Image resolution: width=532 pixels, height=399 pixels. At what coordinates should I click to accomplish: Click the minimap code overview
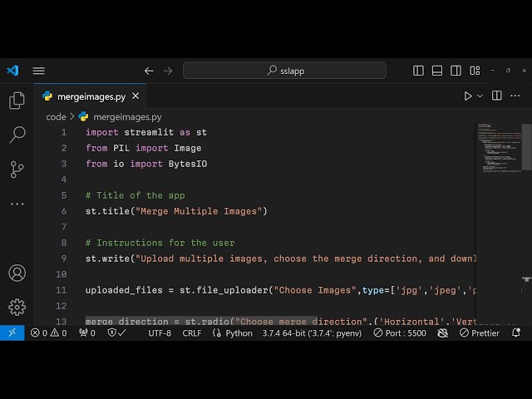tap(497, 150)
